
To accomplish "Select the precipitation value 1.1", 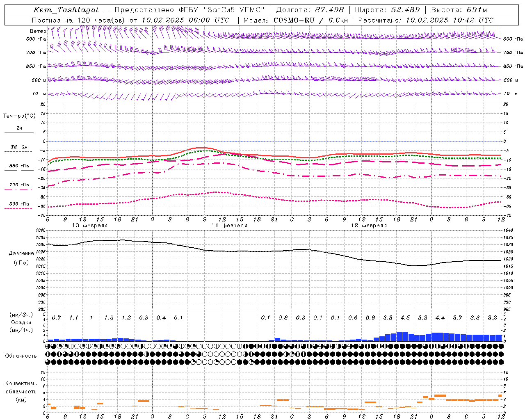I will click(74, 318).
